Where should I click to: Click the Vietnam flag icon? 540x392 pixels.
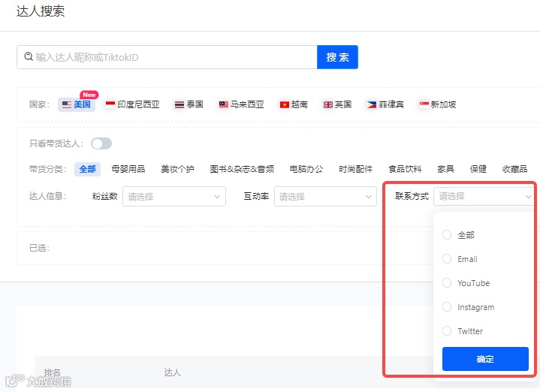click(x=285, y=104)
